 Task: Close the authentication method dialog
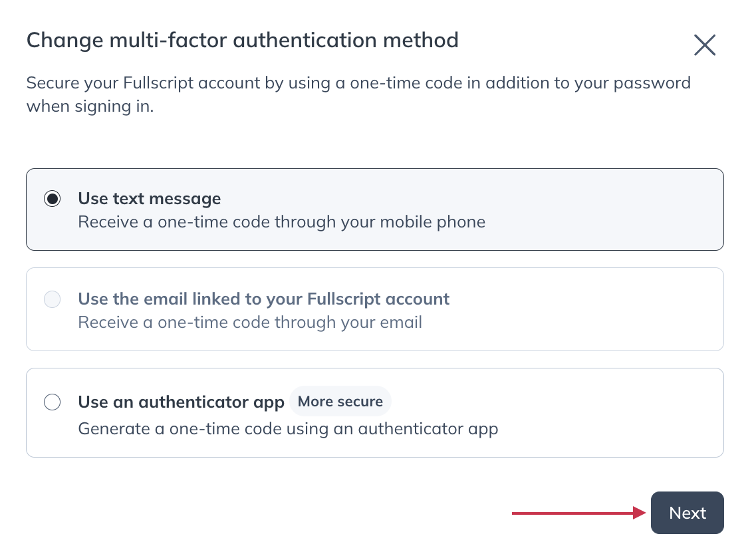pyautogui.click(x=704, y=45)
